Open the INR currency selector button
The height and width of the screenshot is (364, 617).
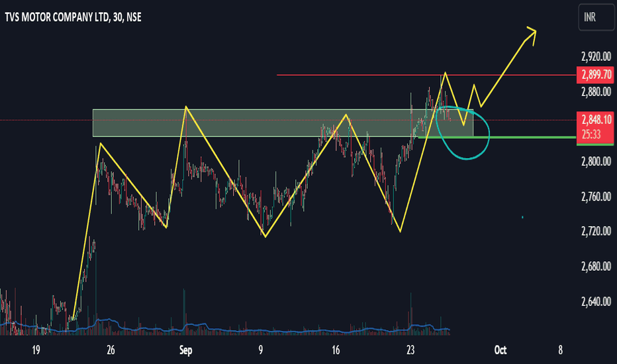pyautogui.click(x=596, y=17)
